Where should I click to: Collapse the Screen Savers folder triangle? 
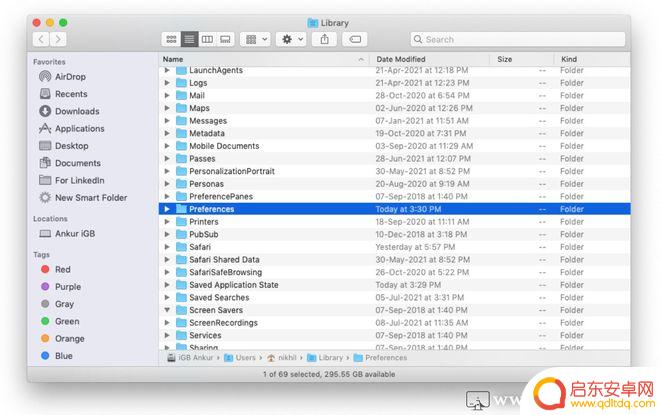(167, 310)
